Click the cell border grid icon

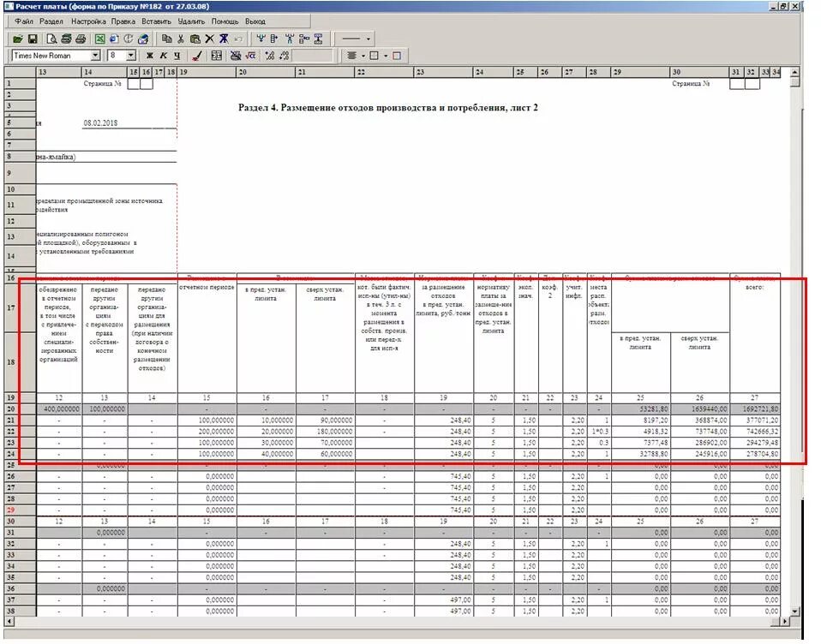pyautogui.click(x=374, y=56)
